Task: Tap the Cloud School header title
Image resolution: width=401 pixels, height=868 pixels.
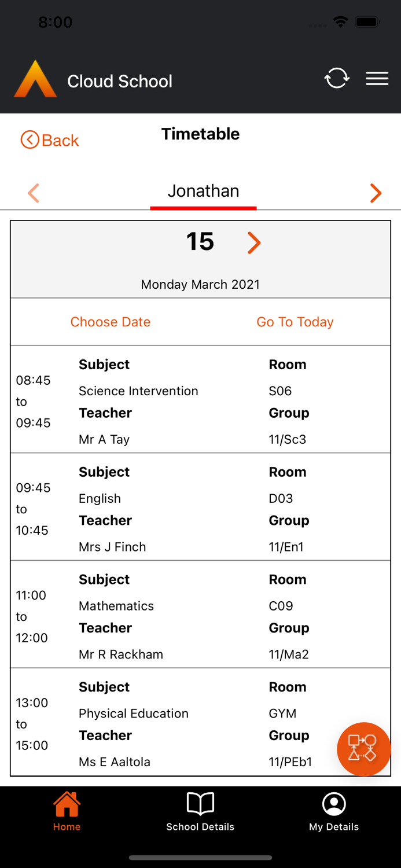Action: tap(120, 81)
